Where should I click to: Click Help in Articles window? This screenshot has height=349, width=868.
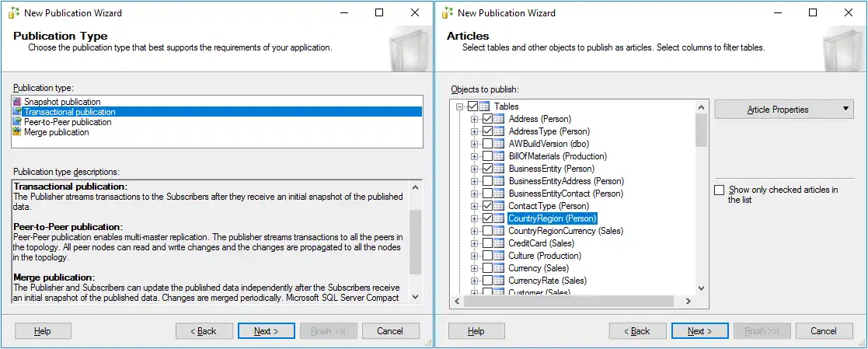[x=476, y=330]
